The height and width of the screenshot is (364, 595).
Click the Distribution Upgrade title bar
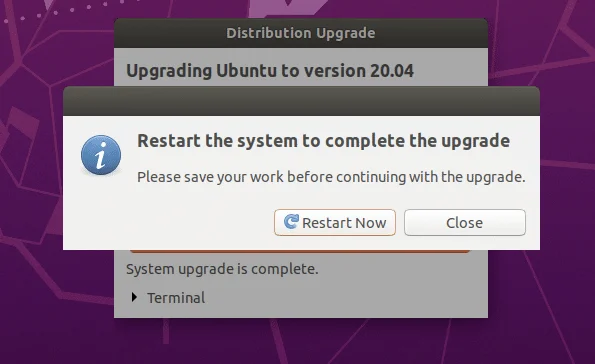coord(301,33)
